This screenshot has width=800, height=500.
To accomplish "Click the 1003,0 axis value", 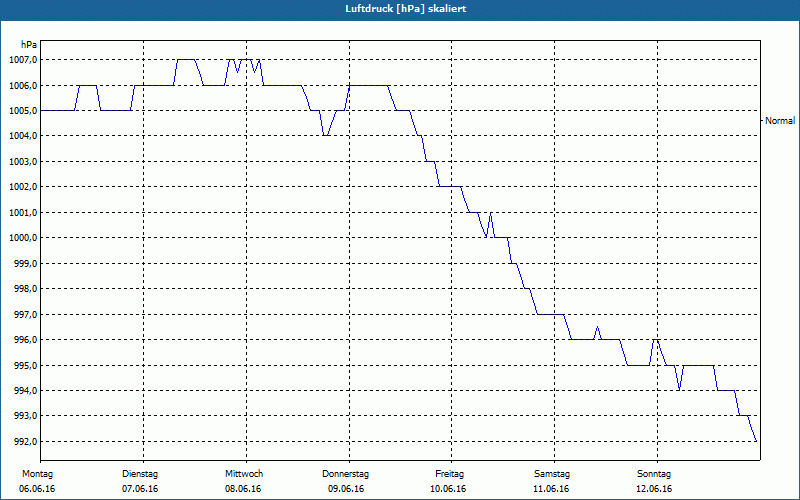I will (x=23, y=162).
